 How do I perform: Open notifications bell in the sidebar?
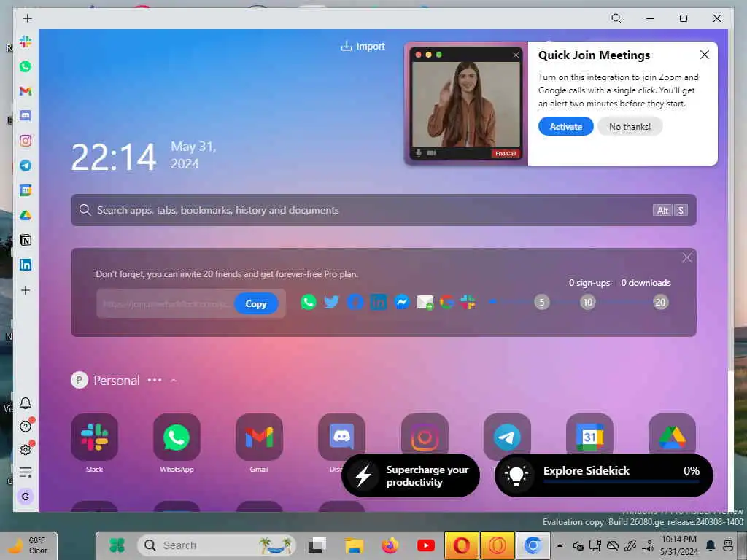26,403
